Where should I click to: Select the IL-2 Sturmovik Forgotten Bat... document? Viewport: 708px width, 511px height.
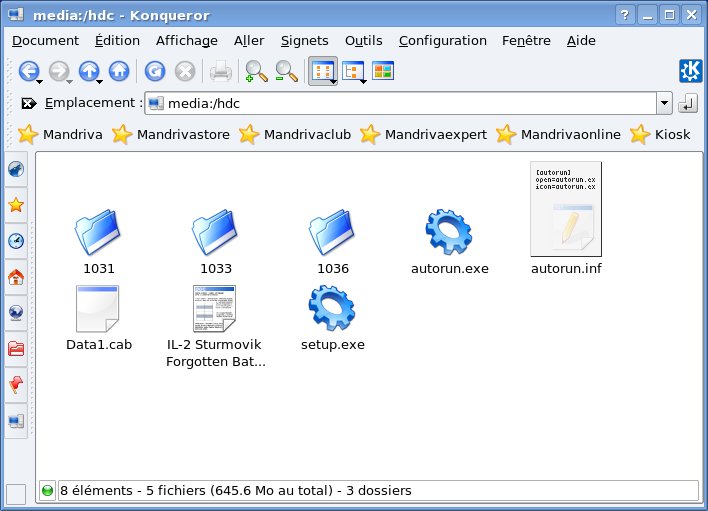pyautogui.click(x=215, y=327)
